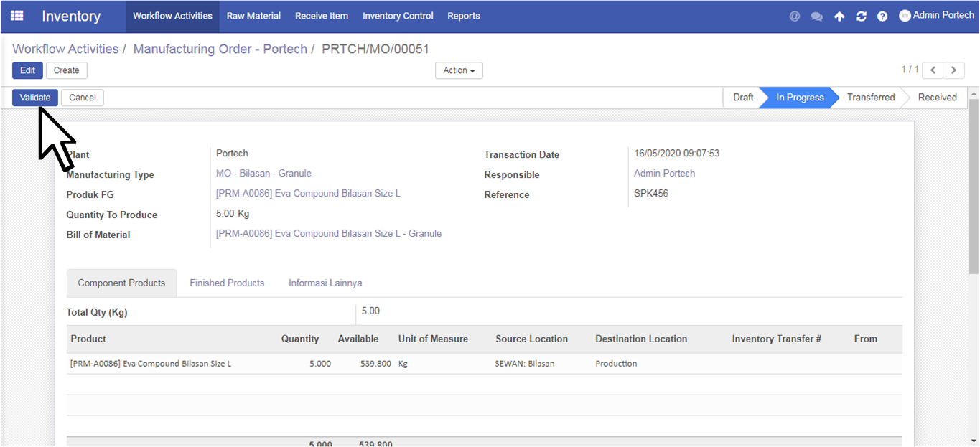
Task: Switch to Finished Products tab
Action: click(227, 283)
